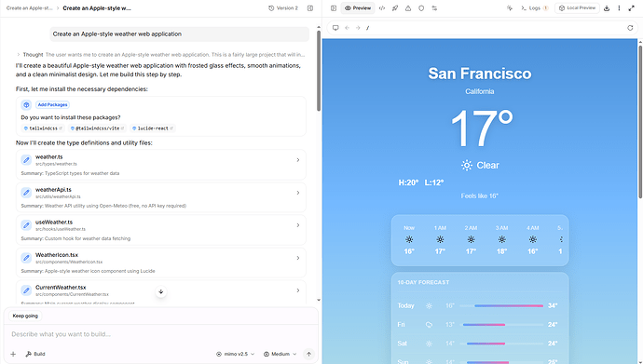Click the pencil icon for WeatherIcon.tsx
The width and height of the screenshot is (643, 364).
click(x=26, y=258)
